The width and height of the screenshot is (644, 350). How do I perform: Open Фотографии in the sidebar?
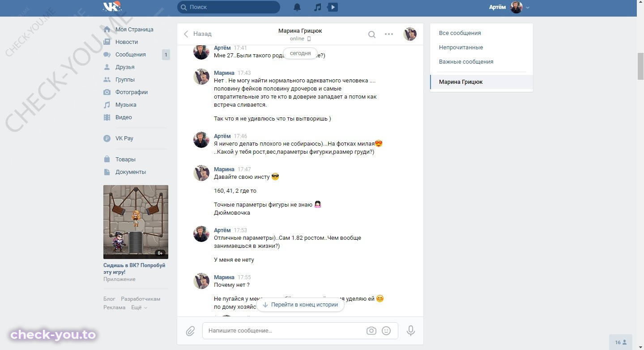132,92
